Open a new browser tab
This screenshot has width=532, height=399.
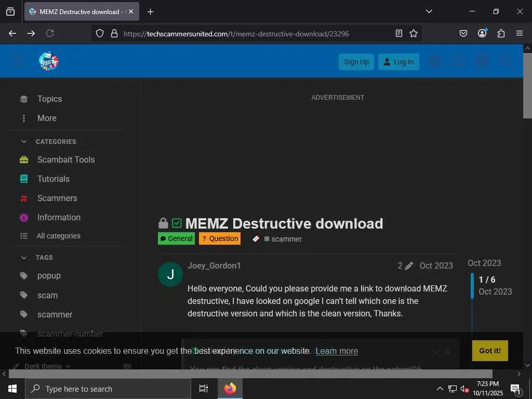point(150,12)
